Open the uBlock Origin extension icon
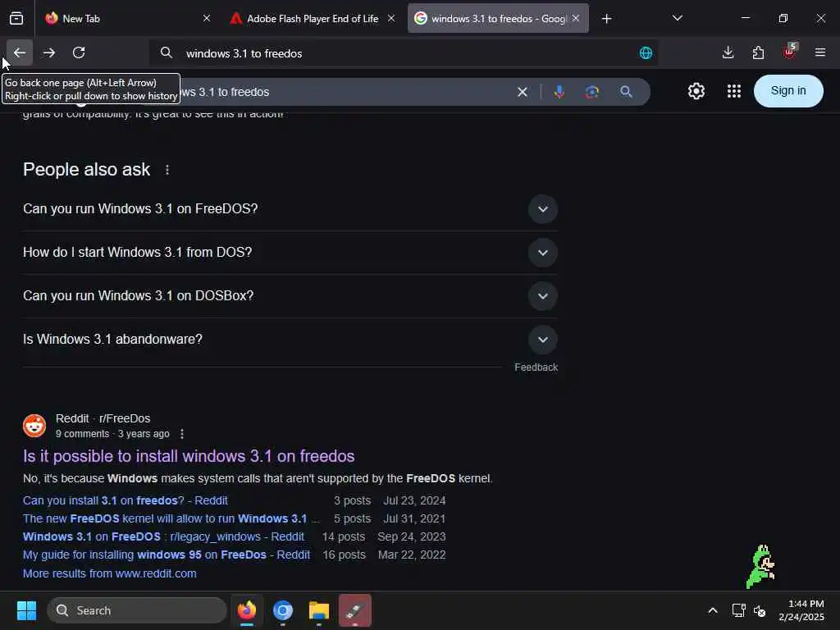 pyautogui.click(x=790, y=52)
